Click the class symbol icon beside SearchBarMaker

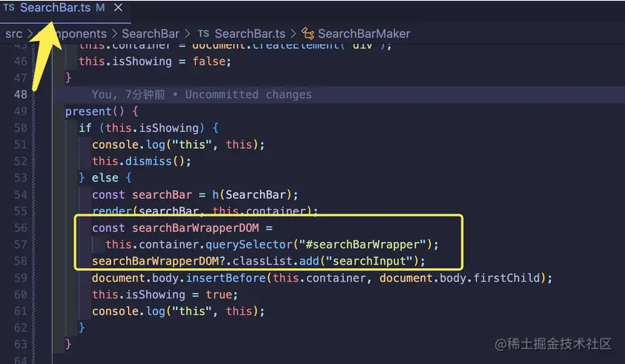click(x=307, y=34)
